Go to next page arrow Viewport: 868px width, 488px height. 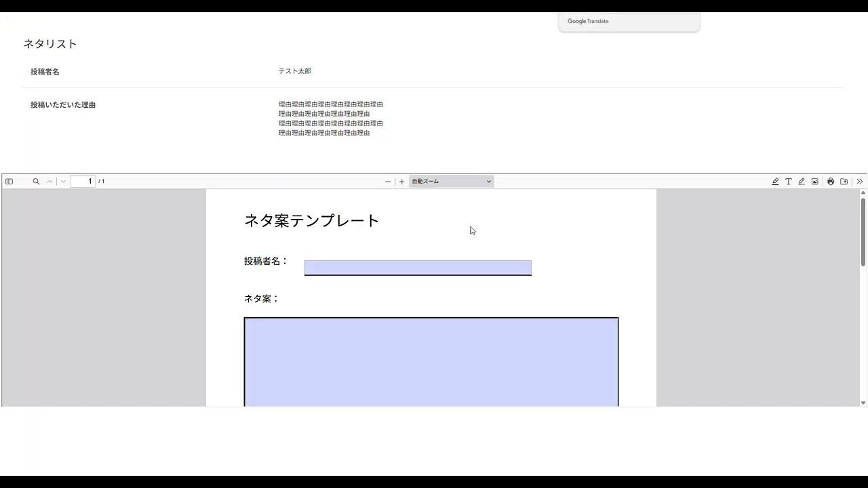click(63, 182)
